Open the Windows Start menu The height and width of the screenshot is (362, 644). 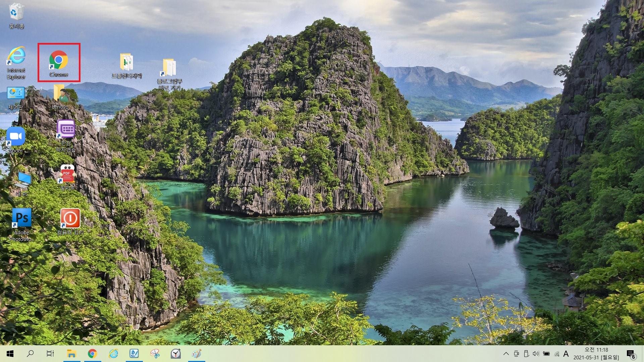[10, 354]
